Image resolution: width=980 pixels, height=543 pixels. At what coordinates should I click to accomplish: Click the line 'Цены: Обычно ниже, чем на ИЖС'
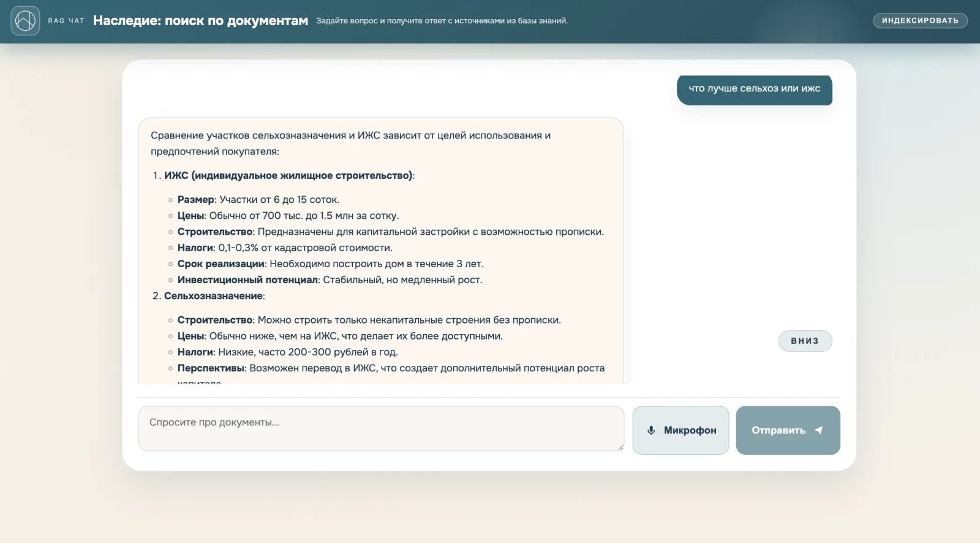click(x=340, y=336)
